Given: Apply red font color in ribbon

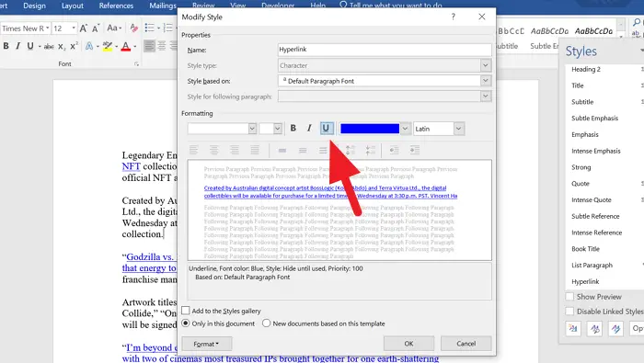Looking at the screenshot, I should tap(126, 46).
